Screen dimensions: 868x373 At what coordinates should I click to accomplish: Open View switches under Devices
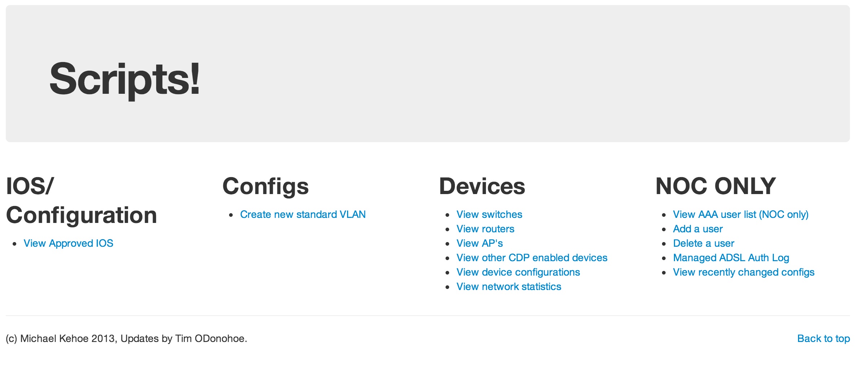pyautogui.click(x=490, y=215)
